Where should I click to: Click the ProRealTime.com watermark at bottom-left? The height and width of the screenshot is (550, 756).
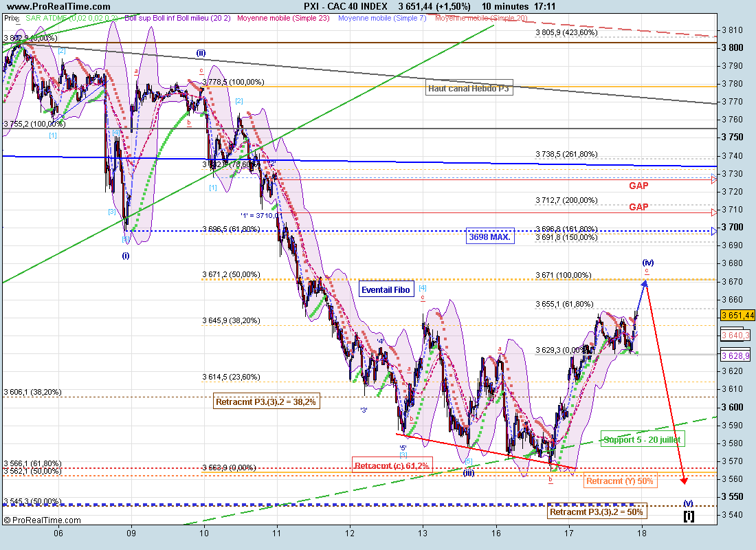pyautogui.click(x=39, y=520)
